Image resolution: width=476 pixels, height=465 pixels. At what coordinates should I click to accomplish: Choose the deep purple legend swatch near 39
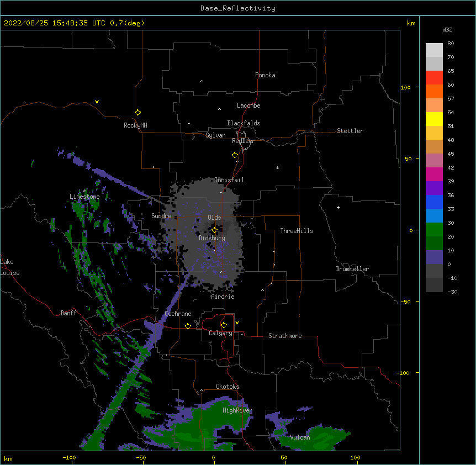coord(434,188)
